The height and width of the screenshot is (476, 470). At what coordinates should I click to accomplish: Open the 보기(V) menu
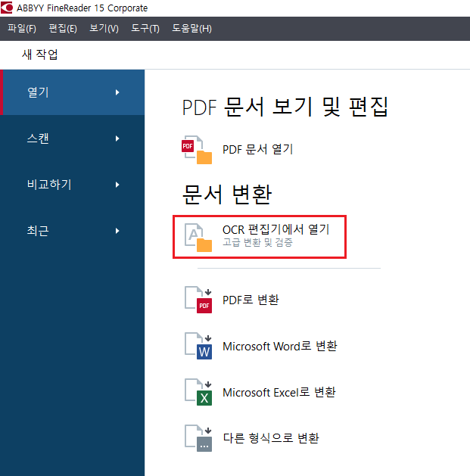point(104,29)
